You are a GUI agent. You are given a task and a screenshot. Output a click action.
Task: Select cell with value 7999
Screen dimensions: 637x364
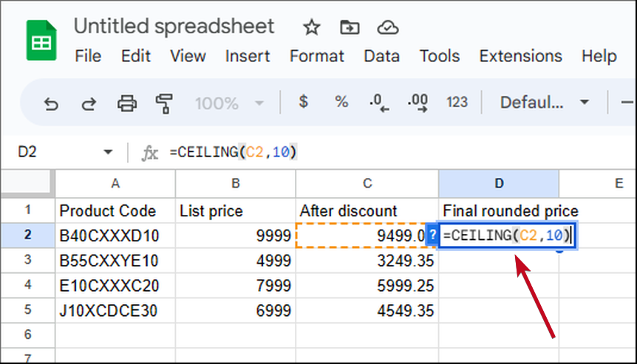pyautogui.click(x=235, y=285)
